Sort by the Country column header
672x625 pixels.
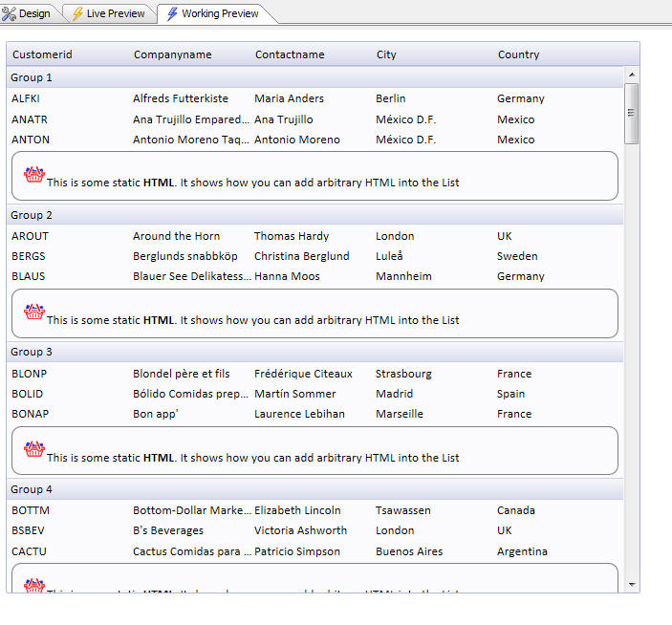coord(518,54)
